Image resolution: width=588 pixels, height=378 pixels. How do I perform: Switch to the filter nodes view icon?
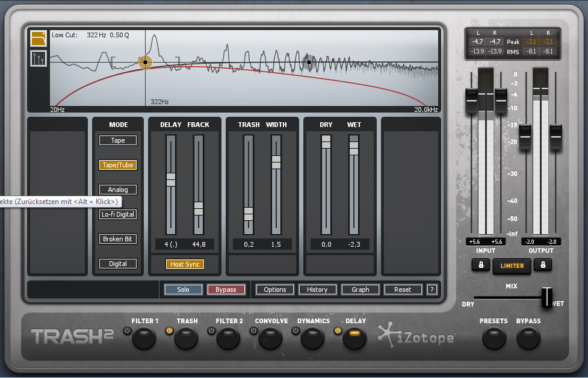(x=37, y=58)
